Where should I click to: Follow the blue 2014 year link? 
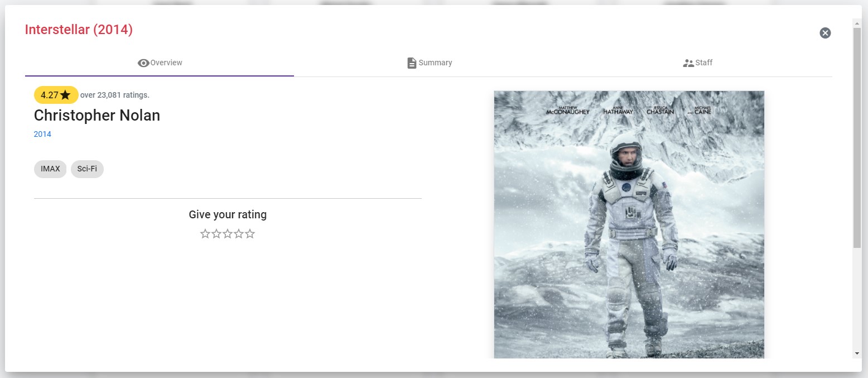tap(42, 134)
